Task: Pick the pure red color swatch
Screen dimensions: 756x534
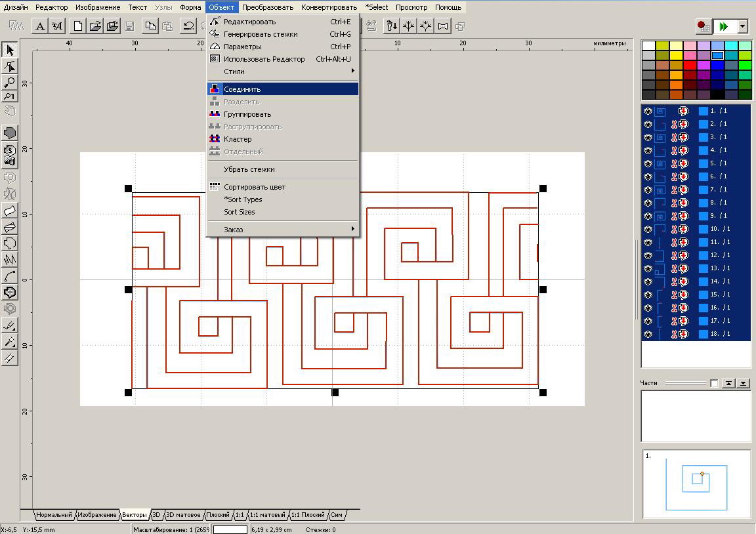Action: [x=689, y=65]
